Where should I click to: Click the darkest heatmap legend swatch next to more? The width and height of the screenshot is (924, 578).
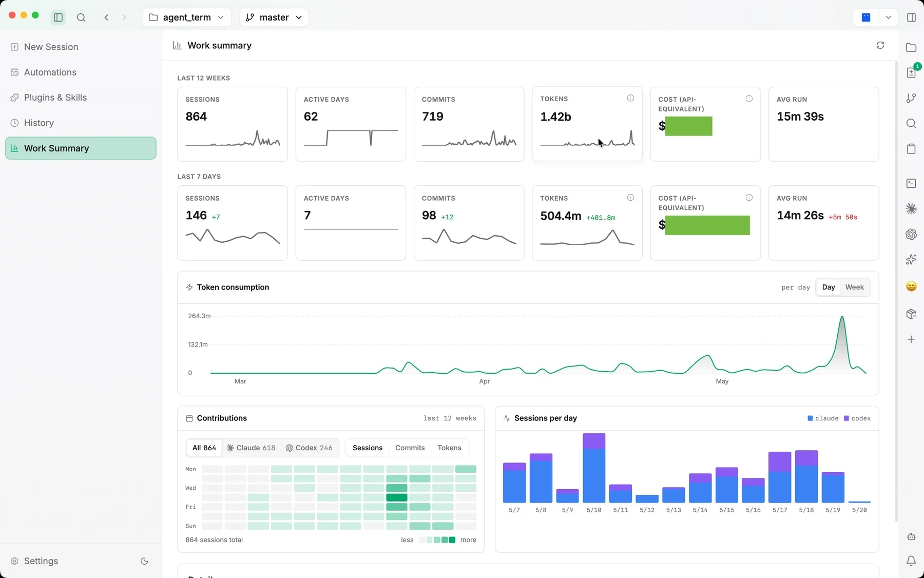(x=452, y=540)
